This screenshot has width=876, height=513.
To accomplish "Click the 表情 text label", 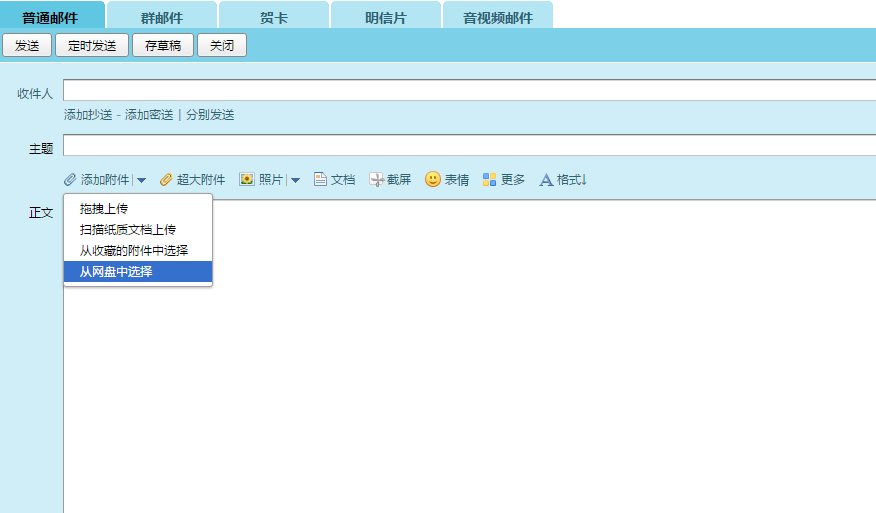I will click(456, 179).
